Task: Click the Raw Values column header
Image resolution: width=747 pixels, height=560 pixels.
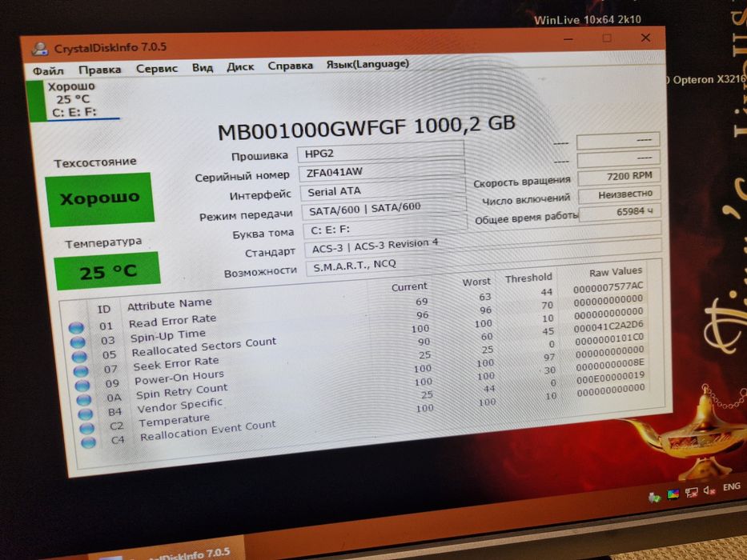Action: pos(616,272)
